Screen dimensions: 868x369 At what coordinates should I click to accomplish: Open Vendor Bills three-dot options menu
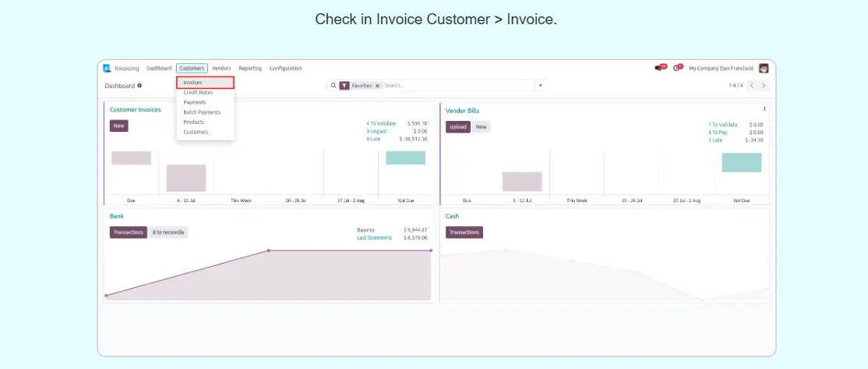(764, 109)
